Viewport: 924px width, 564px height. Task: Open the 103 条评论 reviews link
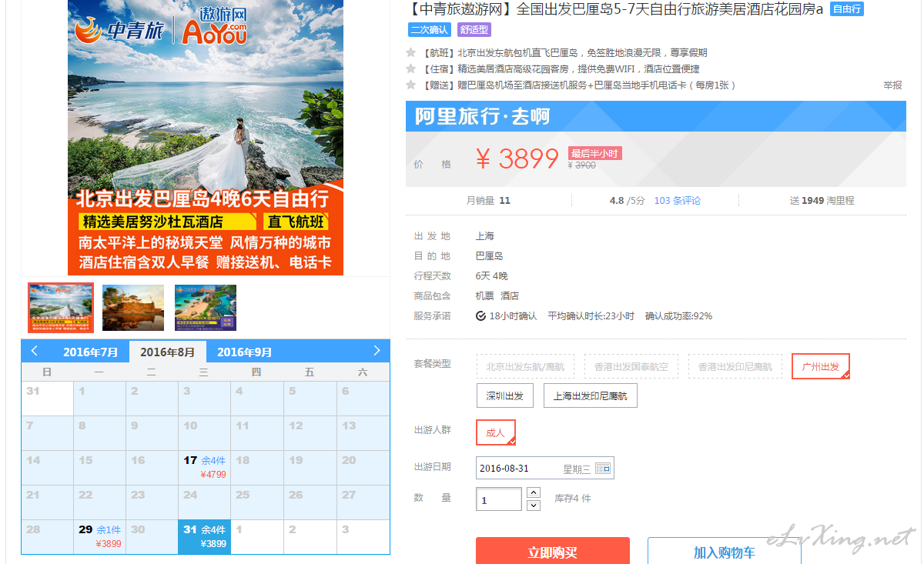[678, 201]
